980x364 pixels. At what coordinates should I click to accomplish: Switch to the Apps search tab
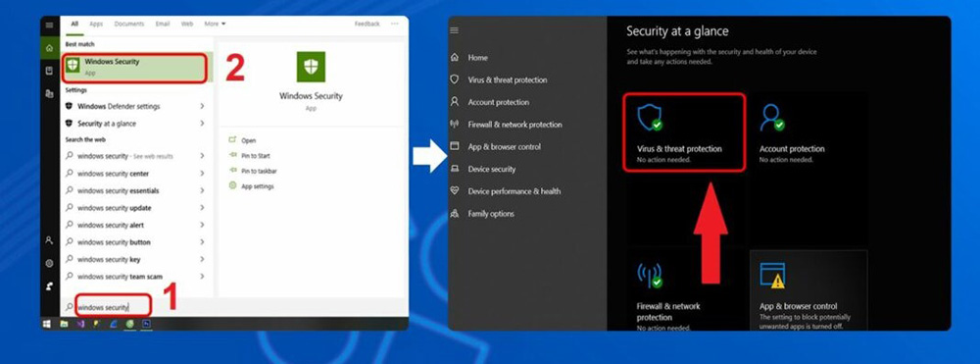tap(96, 24)
